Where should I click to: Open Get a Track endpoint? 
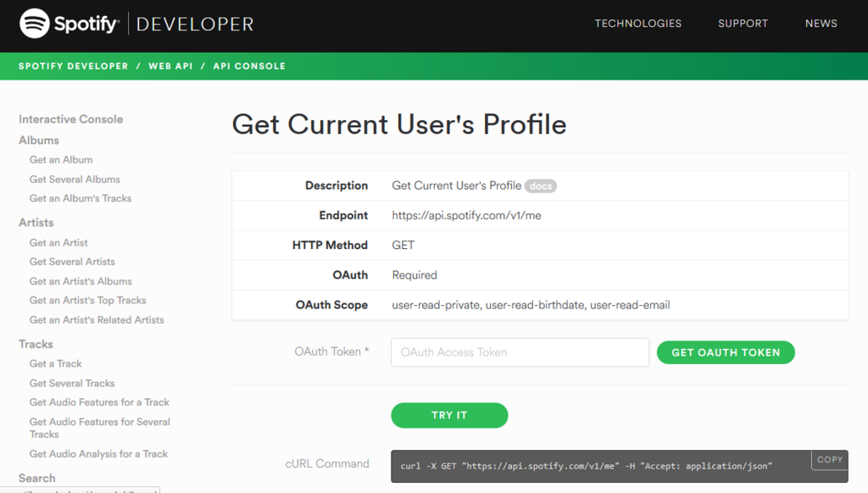tap(55, 363)
